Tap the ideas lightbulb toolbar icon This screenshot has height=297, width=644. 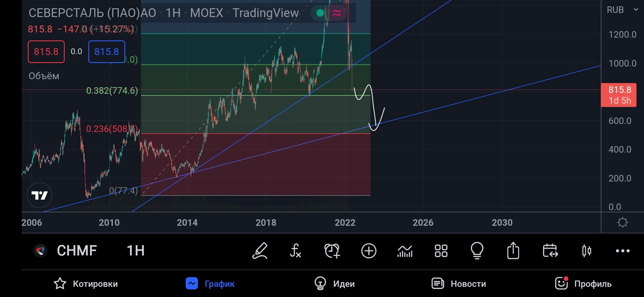coord(477,251)
